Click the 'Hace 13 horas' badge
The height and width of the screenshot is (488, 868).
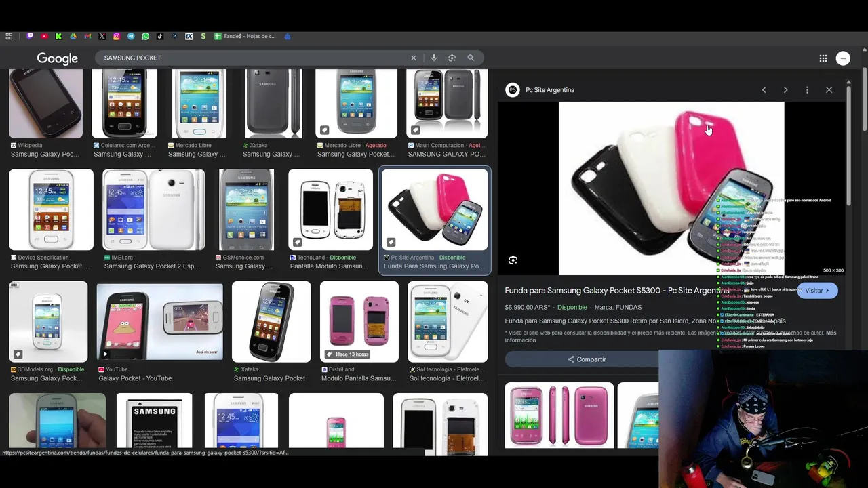(x=347, y=354)
